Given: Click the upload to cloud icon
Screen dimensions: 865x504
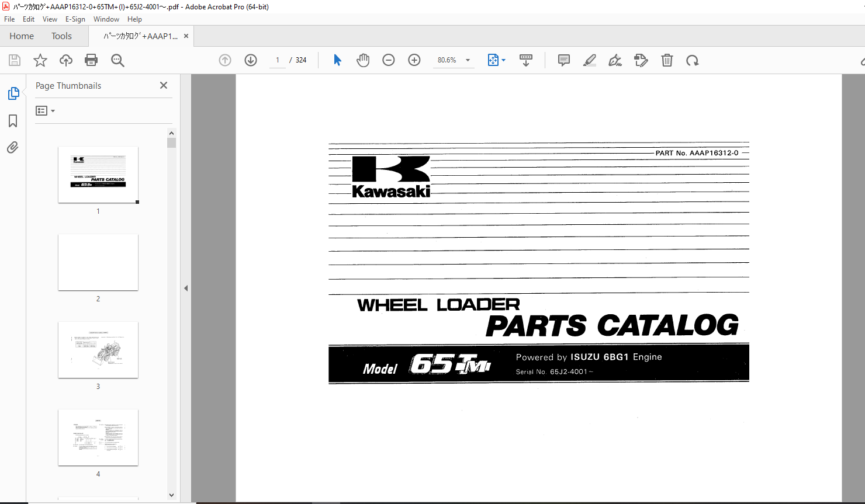Looking at the screenshot, I should 66,60.
